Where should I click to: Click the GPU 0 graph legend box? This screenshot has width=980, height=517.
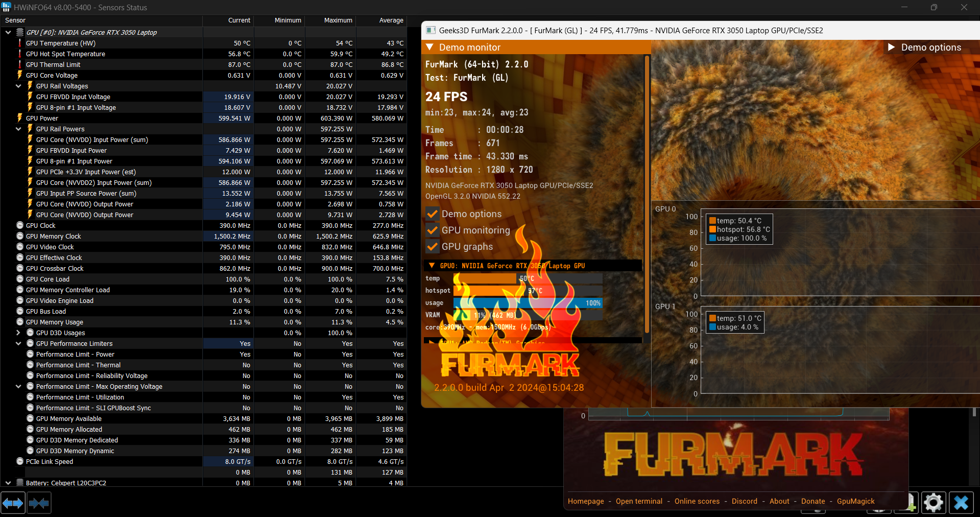click(x=739, y=229)
